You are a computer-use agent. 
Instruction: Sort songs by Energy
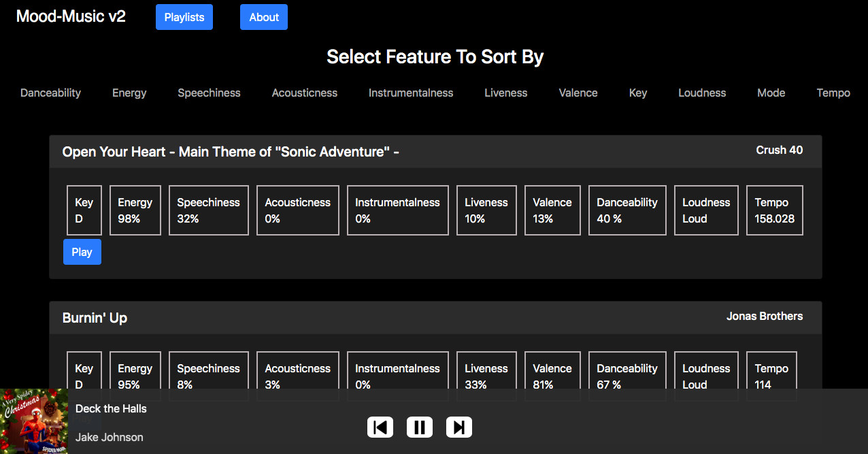coord(129,93)
